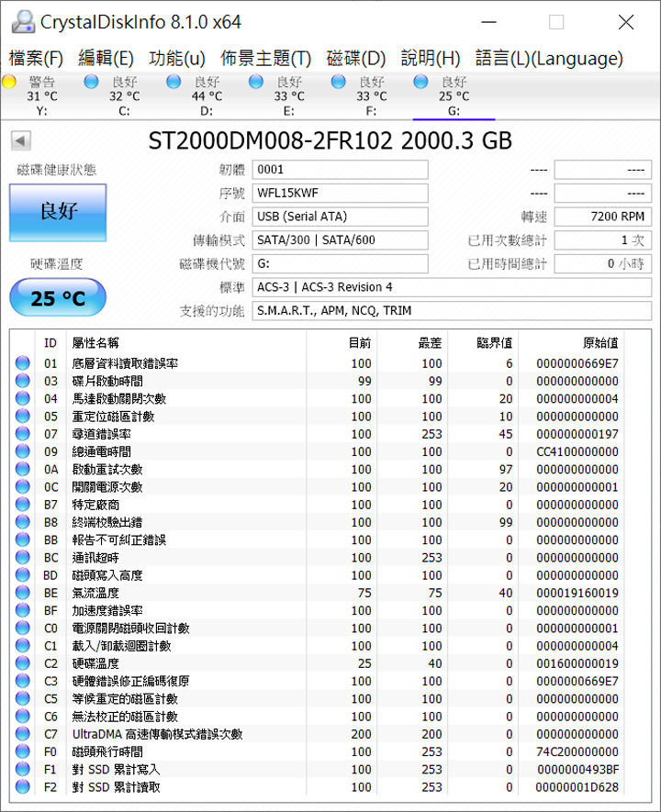Image resolution: width=661 pixels, height=812 pixels.
Task: Select the 無法校正的磁區計數 attribute name
Action: click(125, 717)
